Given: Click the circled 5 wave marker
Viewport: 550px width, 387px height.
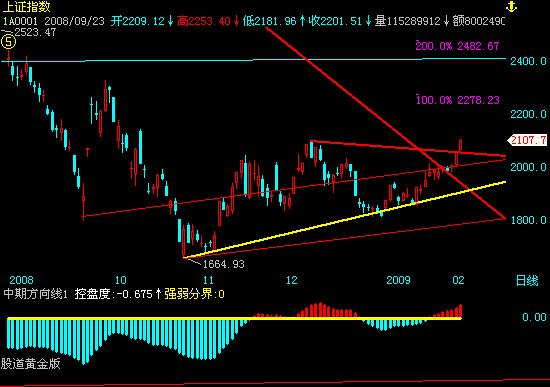Looking at the screenshot, I should click(8, 42).
